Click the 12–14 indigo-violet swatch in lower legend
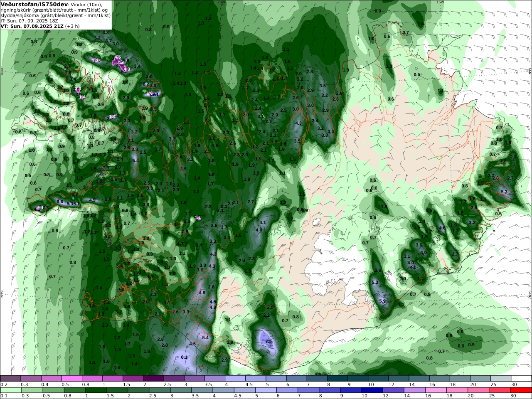The height and width of the screenshot is (399, 532). tap(393, 390)
